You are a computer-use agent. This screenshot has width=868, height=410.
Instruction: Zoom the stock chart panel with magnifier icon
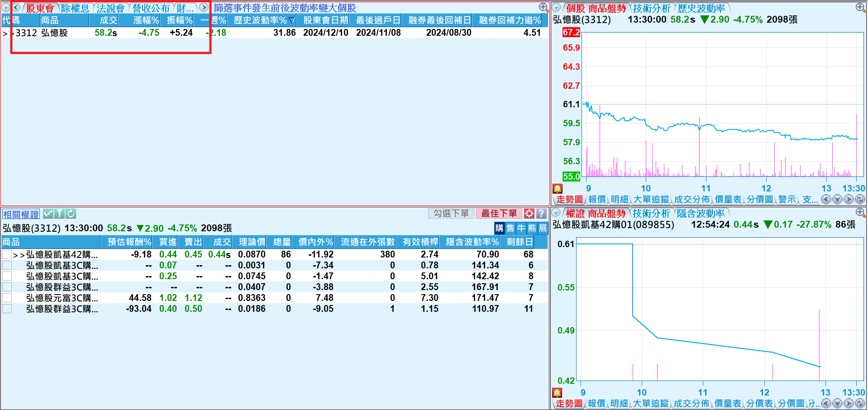[x=860, y=8]
